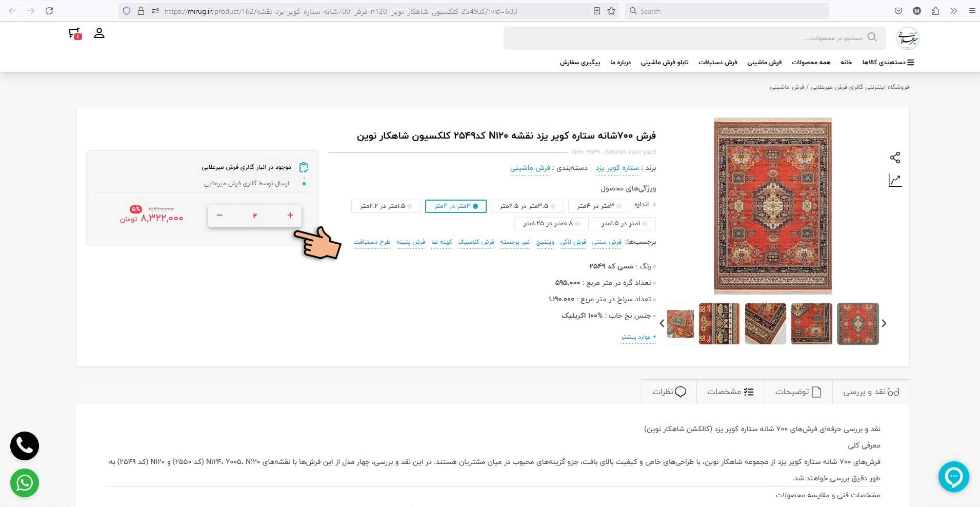Screen dimensions: 980x507
Task: Select the angled rug room thumbnail
Action: [681, 324]
